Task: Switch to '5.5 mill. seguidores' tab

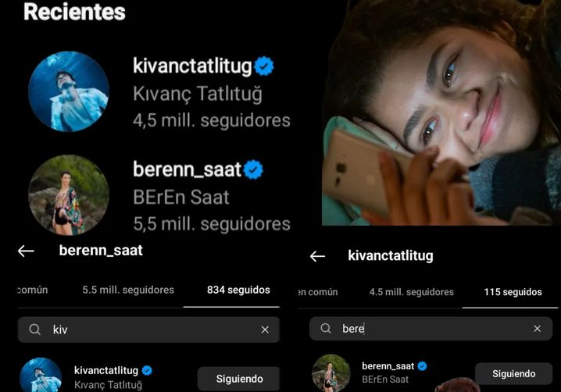Action: tap(128, 290)
